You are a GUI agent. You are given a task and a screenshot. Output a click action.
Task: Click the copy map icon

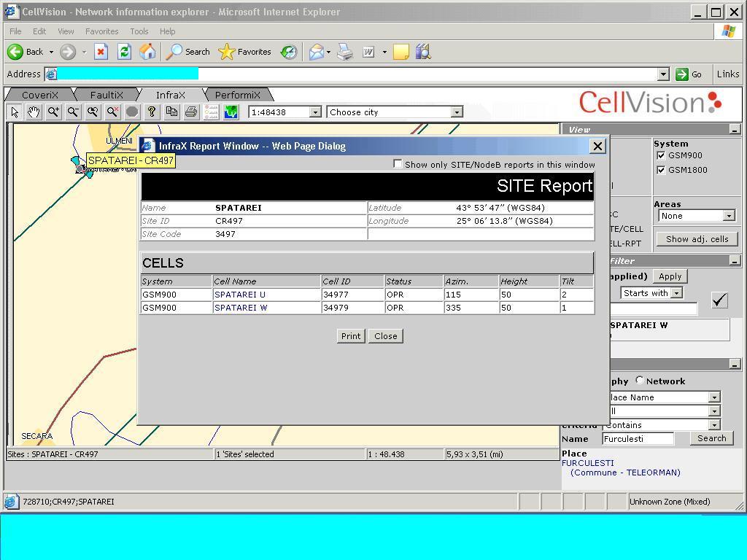pyautogui.click(x=171, y=112)
